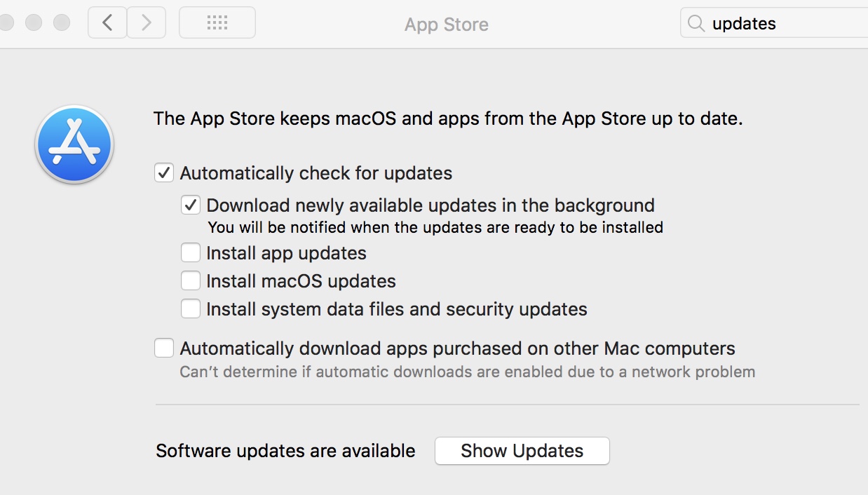868x495 pixels.
Task: Uncheck Download newly available updates in background
Action: [191, 205]
